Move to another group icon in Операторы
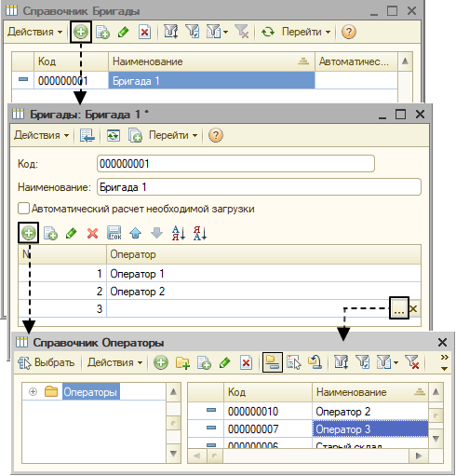This screenshot has height=476, width=456. tap(315, 362)
